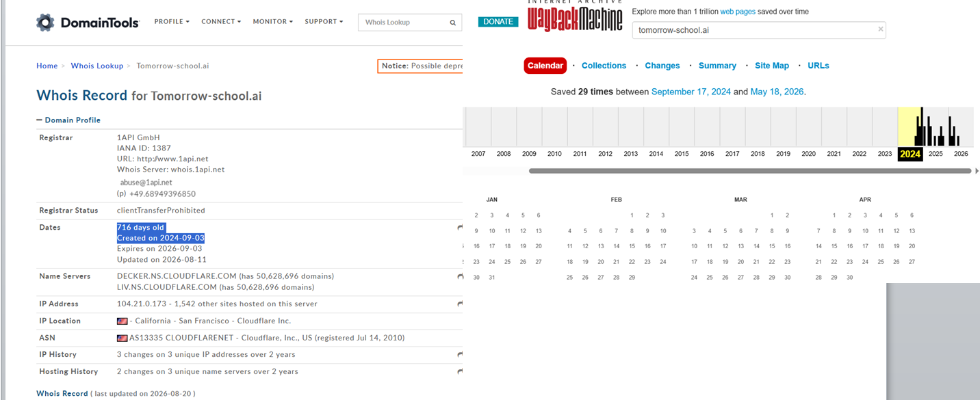
Task: Click the share arrow in the Dates row
Action: click(x=460, y=228)
